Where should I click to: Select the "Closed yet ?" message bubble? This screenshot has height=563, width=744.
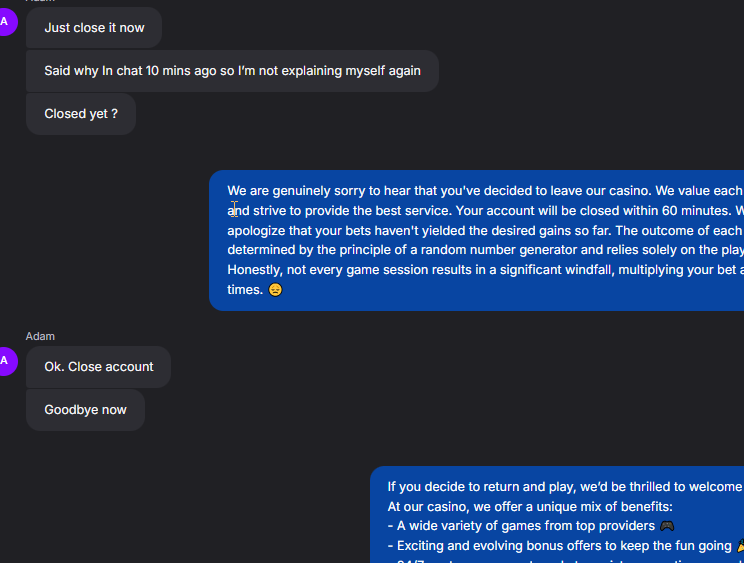pyautogui.click(x=81, y=114)
